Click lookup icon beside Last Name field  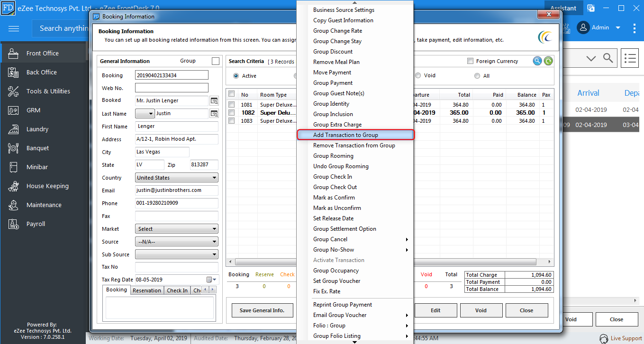tap(214, 113)
